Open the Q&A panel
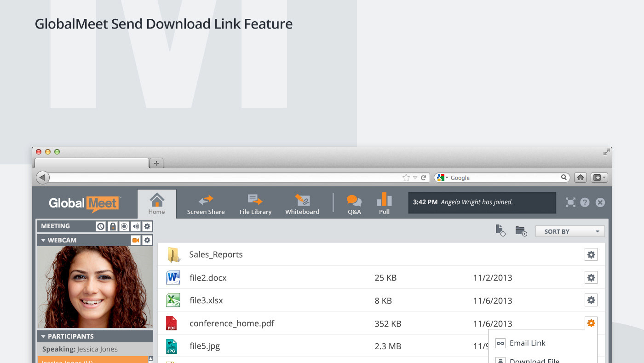This screenshot has height=363, width=644. click(x=354, y=204)
